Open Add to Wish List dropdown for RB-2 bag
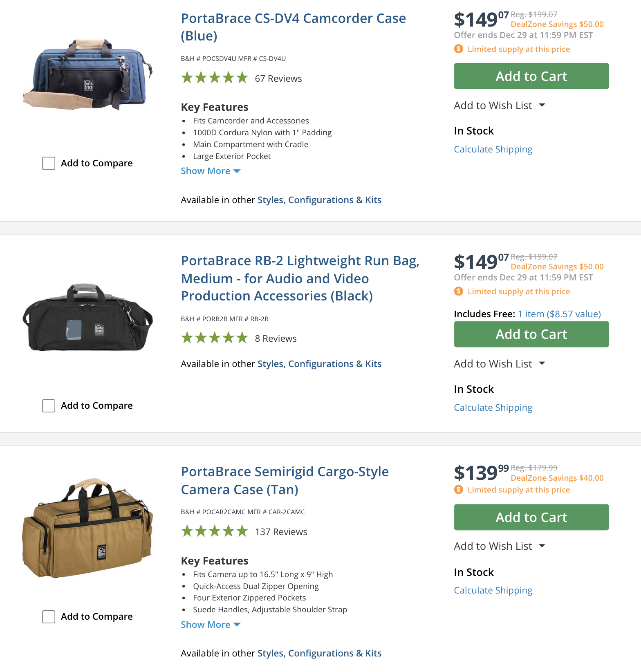Viewport: 641px width, 672px height. click(x=500, y=364)
